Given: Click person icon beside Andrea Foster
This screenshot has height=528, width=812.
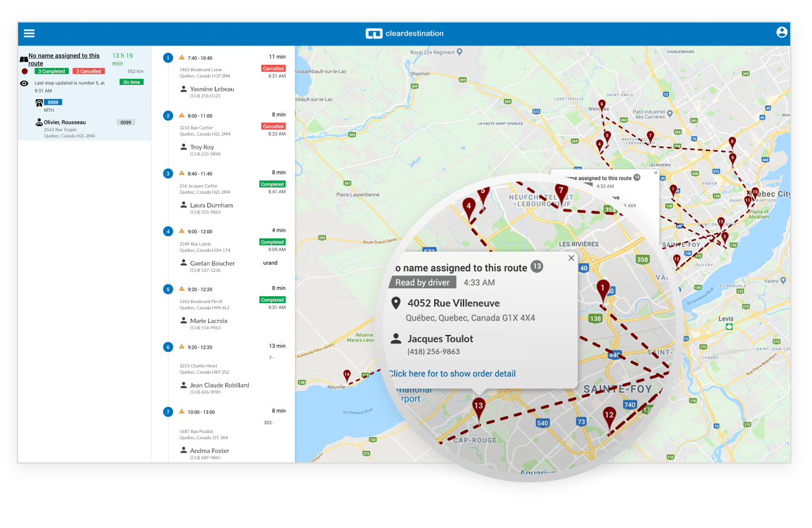Looking at the screenshot, I should [184, 450].
